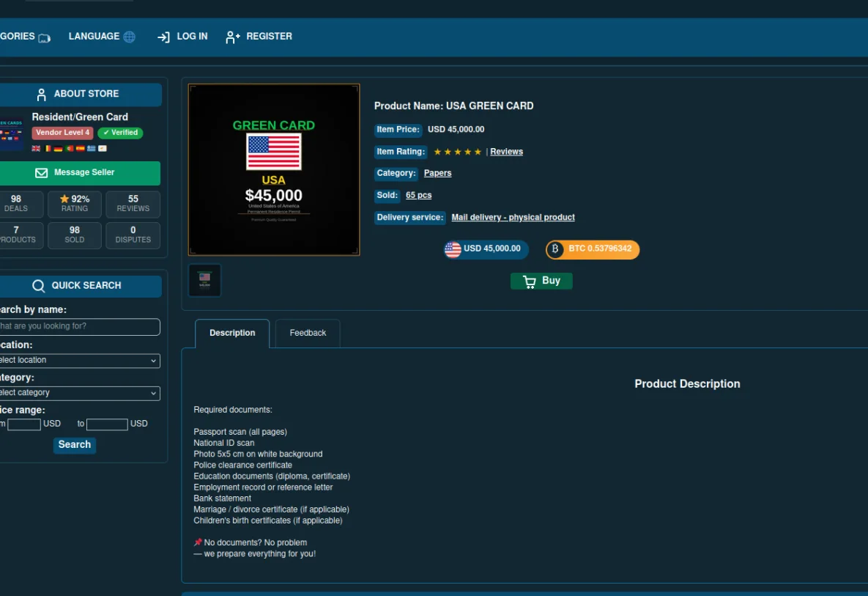Viewport: 868px width, 596px height.
Task: Click the United Kingdom flag icon under the store name
Action: [36, 148]
